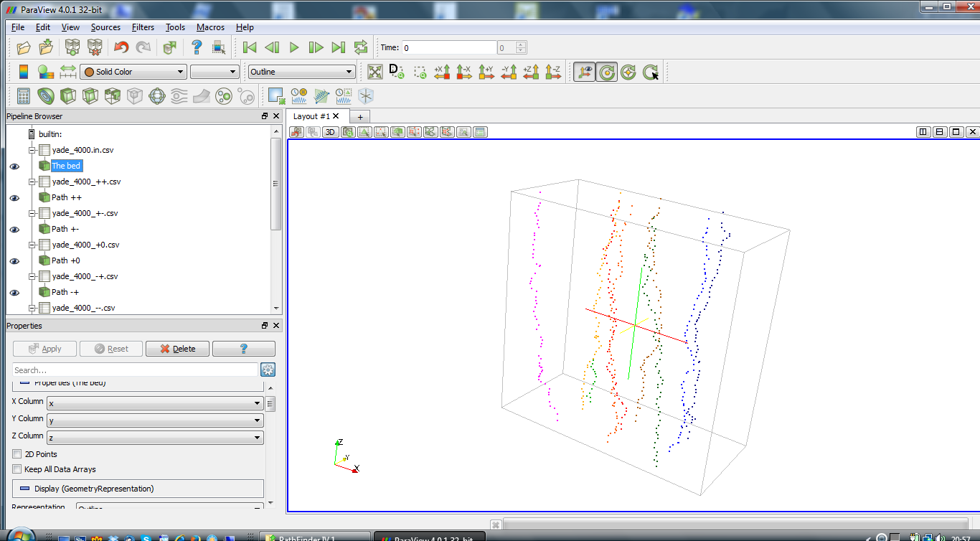The width and height of the screenshot is (980, 541).
Task: Open the representation dropdown showing Outline
Action: (301, 71)
